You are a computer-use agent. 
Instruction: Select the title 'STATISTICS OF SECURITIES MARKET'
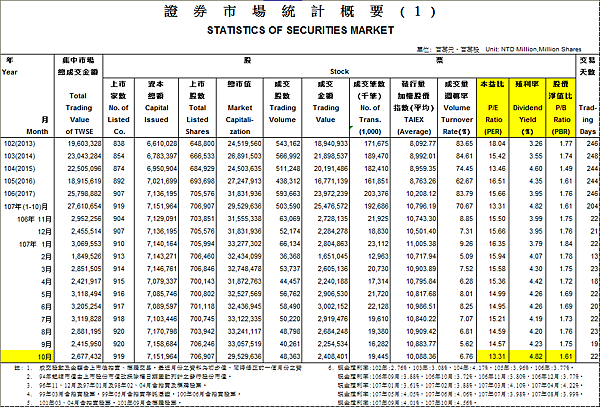point(300,30)
